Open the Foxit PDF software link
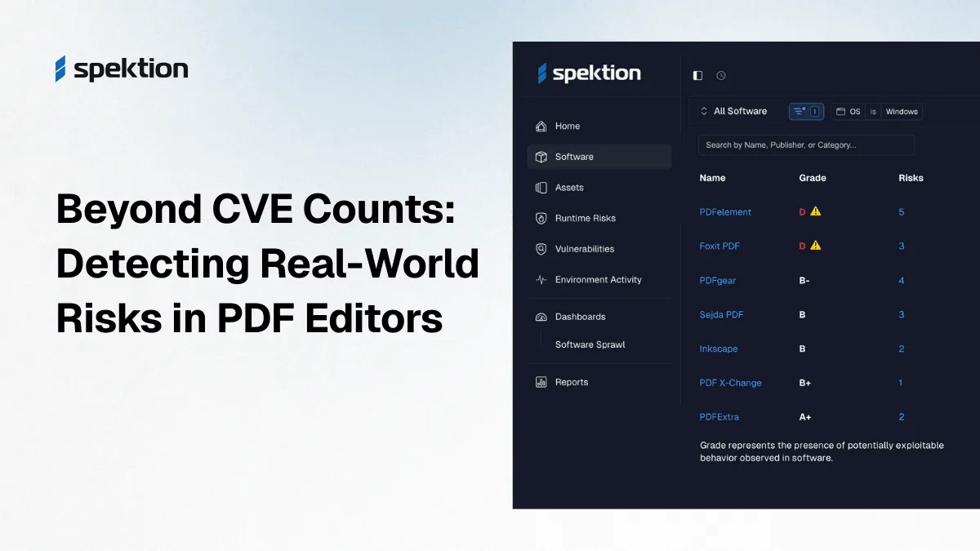The width and height of the screenshot is (980, 551). 719,246
